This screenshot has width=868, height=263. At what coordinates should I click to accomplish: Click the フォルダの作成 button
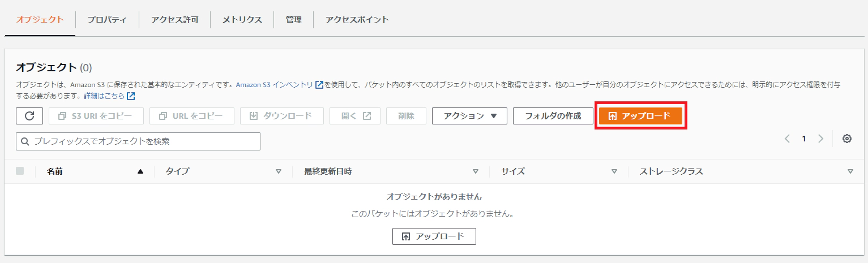553,116
